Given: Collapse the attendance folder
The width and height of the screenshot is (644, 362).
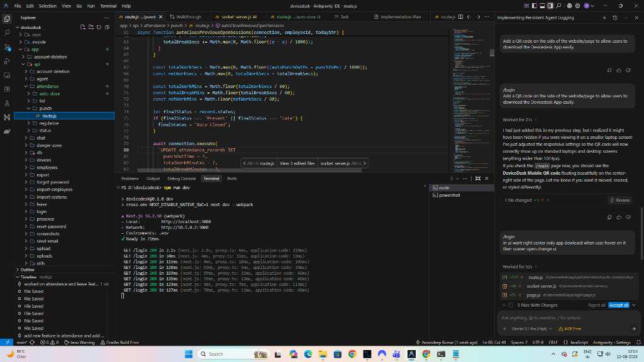Looking at the screenshot, I should point(26,86).
